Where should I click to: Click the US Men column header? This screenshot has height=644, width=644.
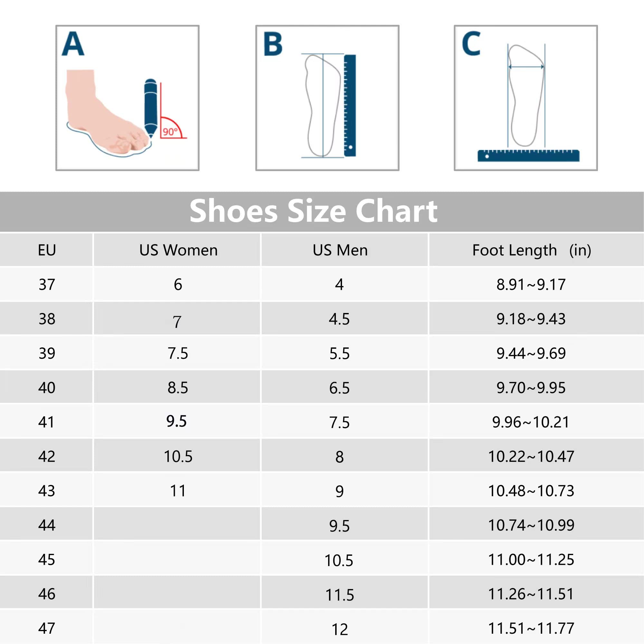point(340,250)
